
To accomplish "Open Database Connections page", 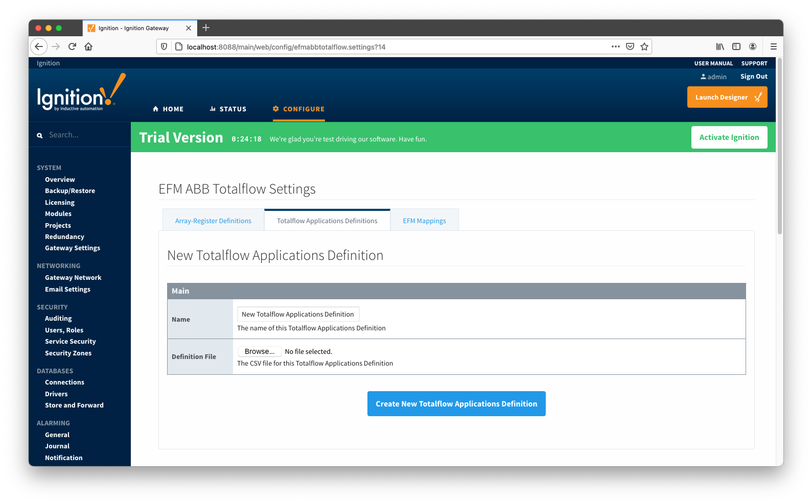I will (64, 382).
